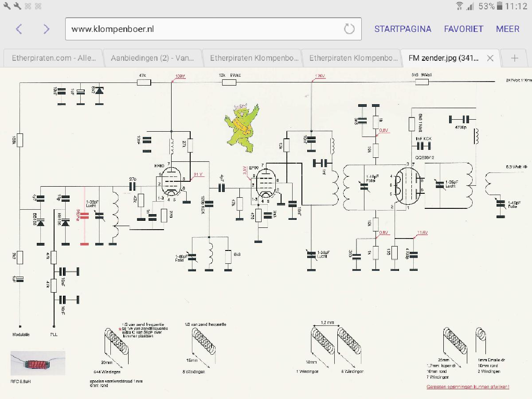This screenshot has height=399, width=532.
Task: Reload the page with the refresh icon
Action: tap(349, 29)
